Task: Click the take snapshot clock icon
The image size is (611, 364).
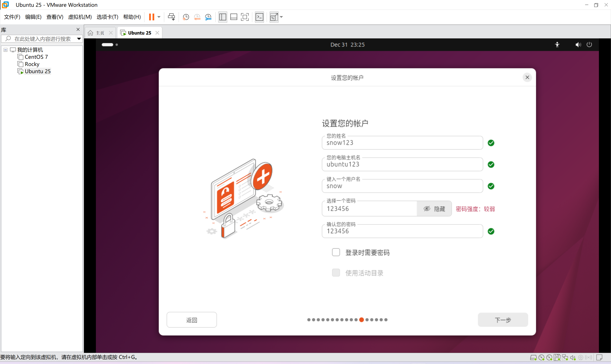Action: (x=186, y=17)
